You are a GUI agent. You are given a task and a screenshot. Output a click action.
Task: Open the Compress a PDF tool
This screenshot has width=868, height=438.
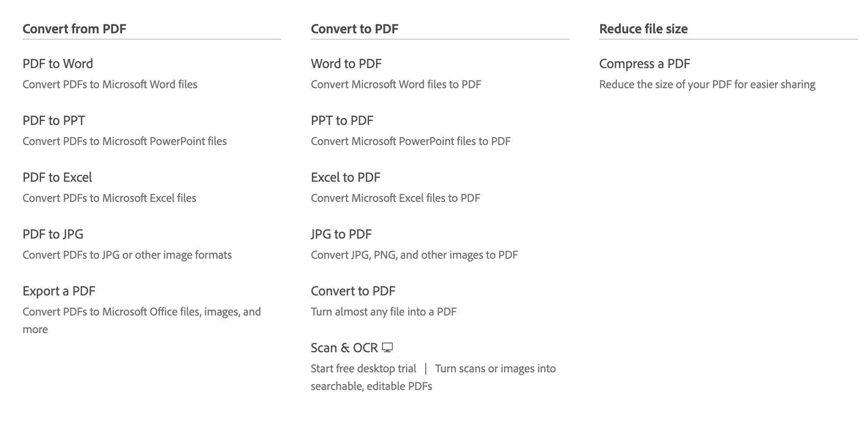pyautogui.click(x=645, y=64)
